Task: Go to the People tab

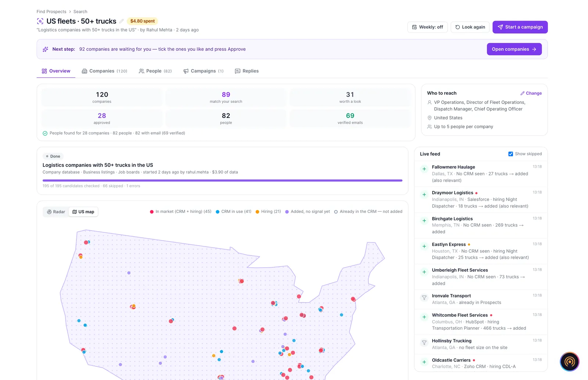Action: pyautogui.click(x=155, y=71)
